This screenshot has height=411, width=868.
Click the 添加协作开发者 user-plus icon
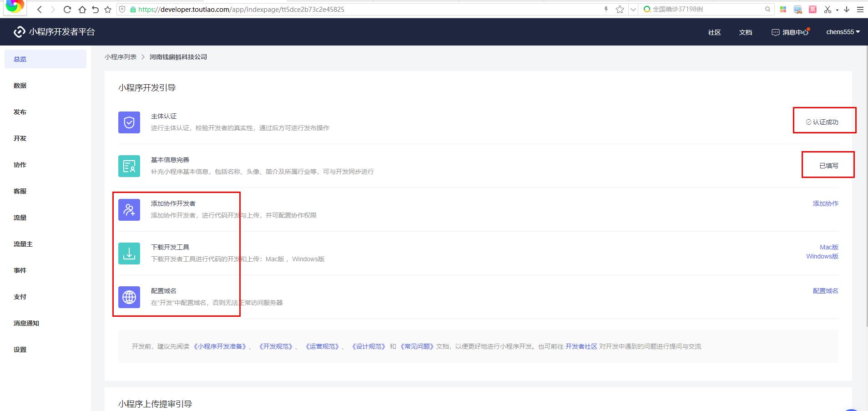129,210
